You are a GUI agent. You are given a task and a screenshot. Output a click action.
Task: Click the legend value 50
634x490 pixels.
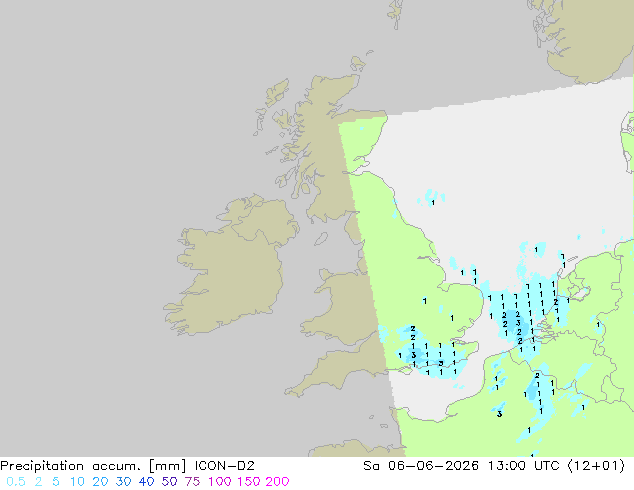[x=169, y=482]
